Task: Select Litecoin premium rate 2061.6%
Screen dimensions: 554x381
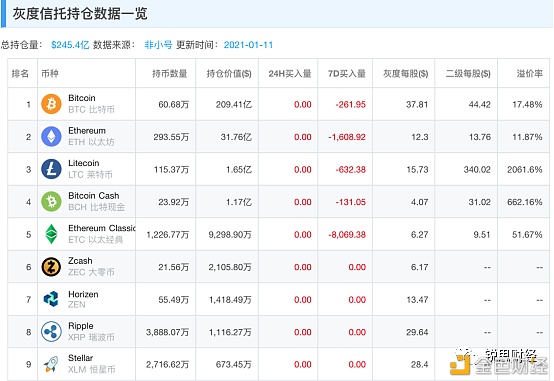Action: click(525, 170)
